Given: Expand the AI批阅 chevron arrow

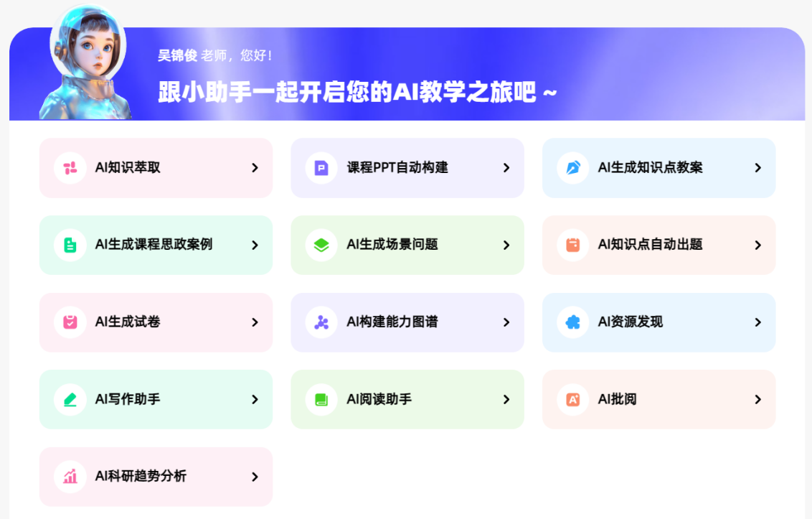Looking at the screenshot, I should click(757, 399).
